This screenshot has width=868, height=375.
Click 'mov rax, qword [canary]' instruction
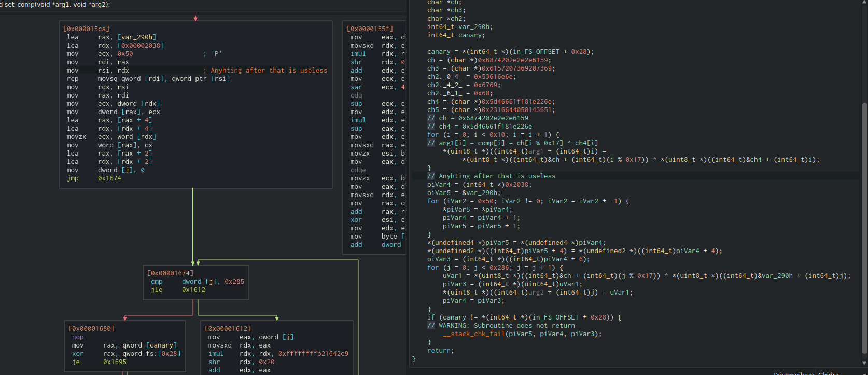click(x=124, y=345)
